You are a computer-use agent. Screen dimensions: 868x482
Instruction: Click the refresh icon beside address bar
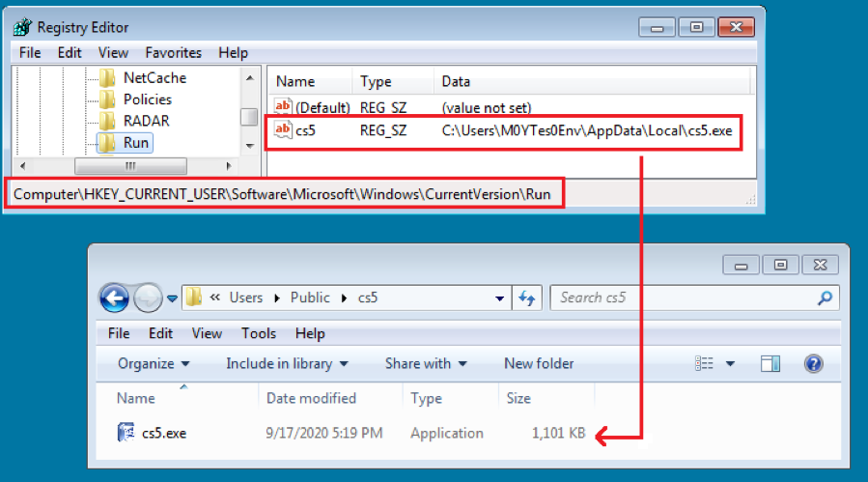pos(526,298)
